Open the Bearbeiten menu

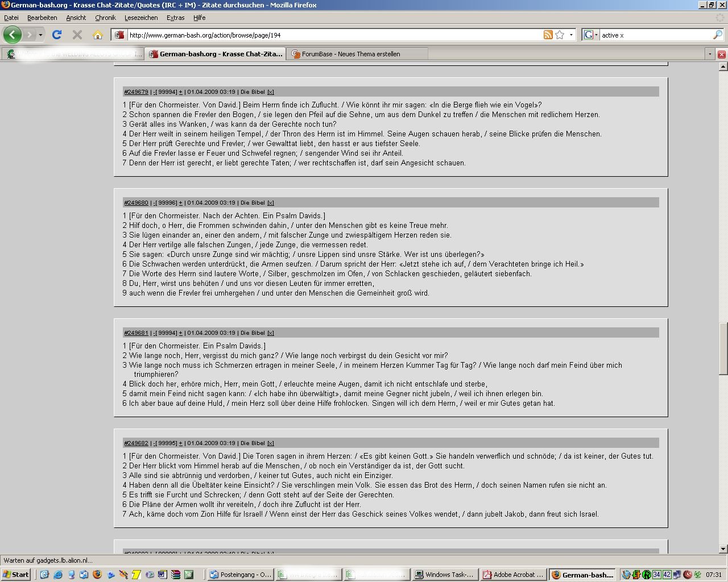(42, 18)
